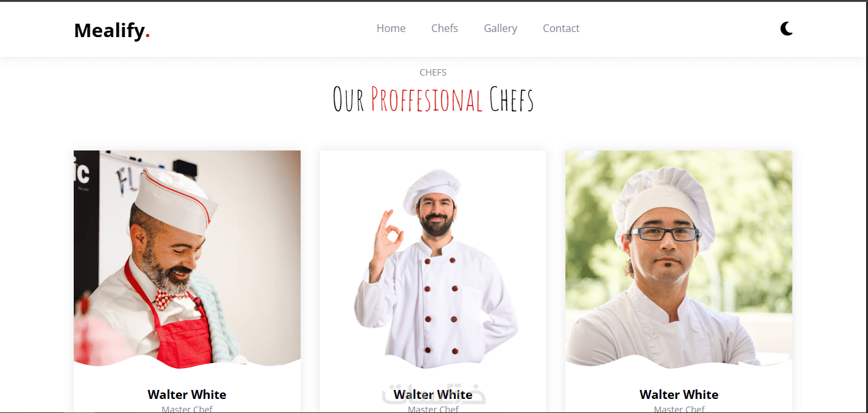Open the Contact nav link

561,28
